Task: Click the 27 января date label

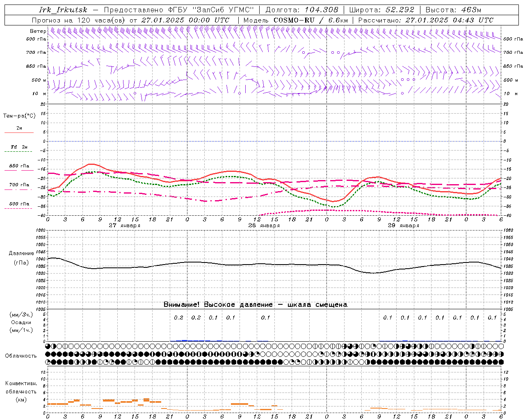Action: [x=125, y=226]
